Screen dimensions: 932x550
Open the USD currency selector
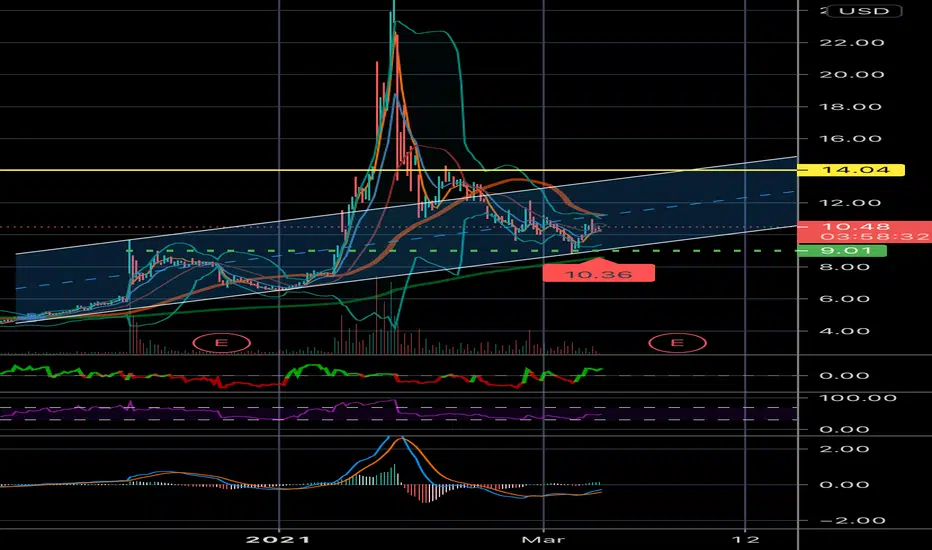pos(864,11)
